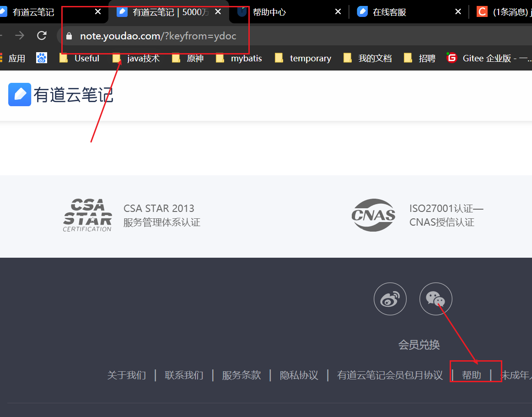The height and width of the screenshot is (417, 532).
Task: Open the Gitee 企业版 bookmark
Action: pos(489,58)
